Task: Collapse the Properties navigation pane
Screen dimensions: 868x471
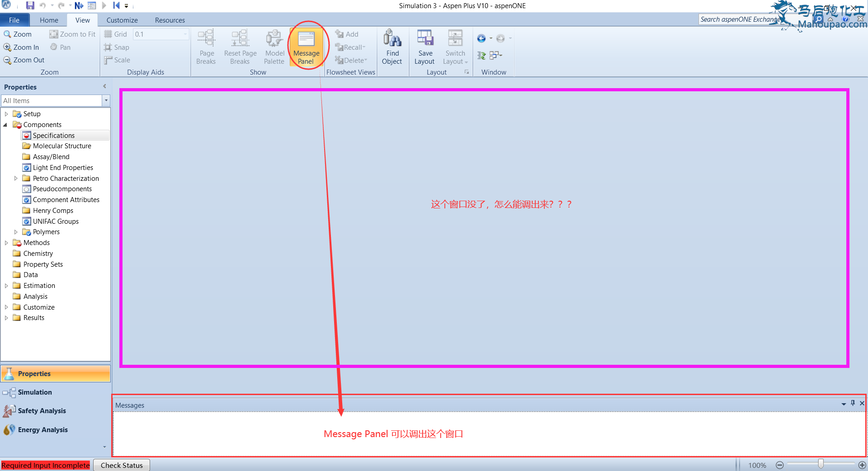Action: (104, 86)
